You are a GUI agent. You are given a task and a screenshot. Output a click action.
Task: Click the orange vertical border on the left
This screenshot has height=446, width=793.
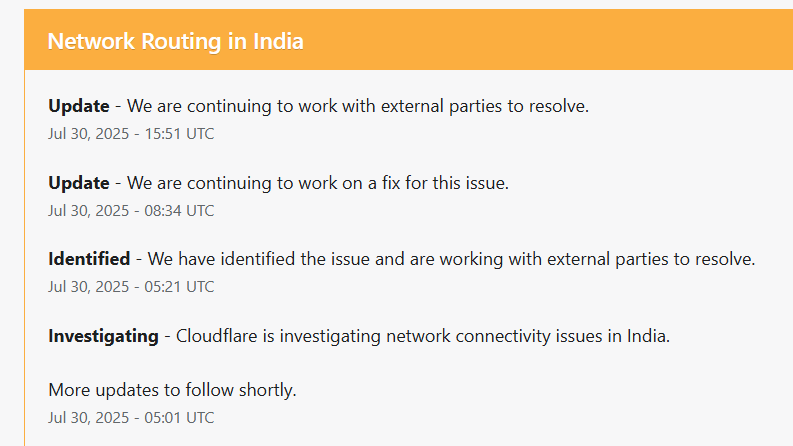click(x=24, y=250)
